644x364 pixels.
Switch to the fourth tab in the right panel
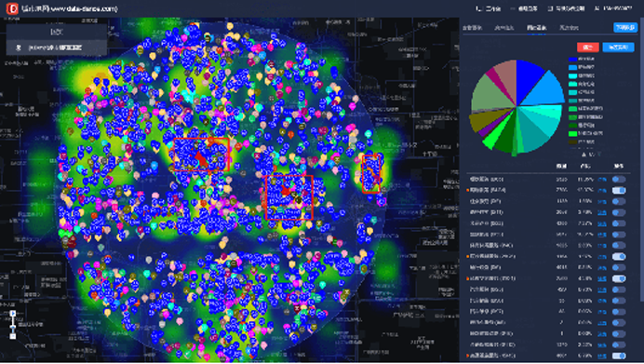click(x=569, y=28)
